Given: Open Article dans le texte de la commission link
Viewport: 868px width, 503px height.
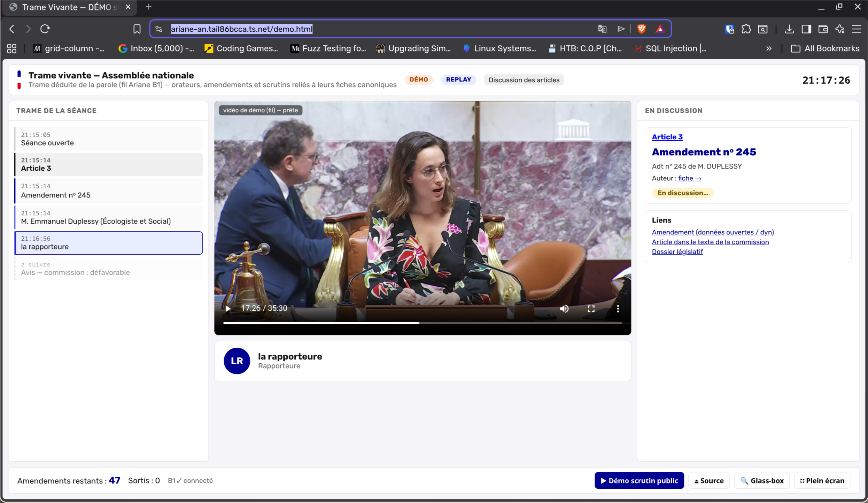Looking at the screenshot, I should [710, 242].
